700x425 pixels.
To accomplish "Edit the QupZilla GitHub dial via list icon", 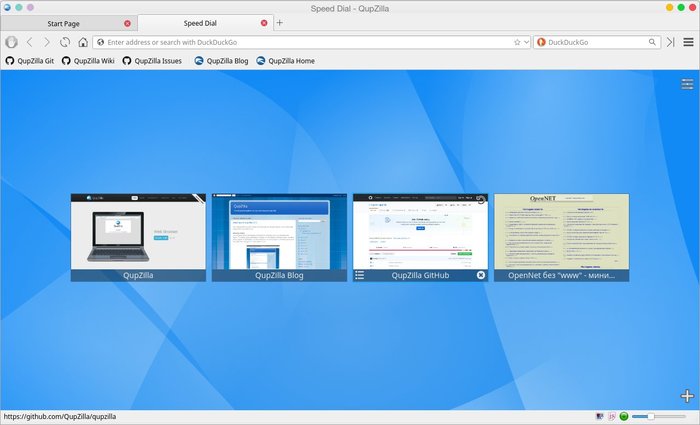I will 359,275.
